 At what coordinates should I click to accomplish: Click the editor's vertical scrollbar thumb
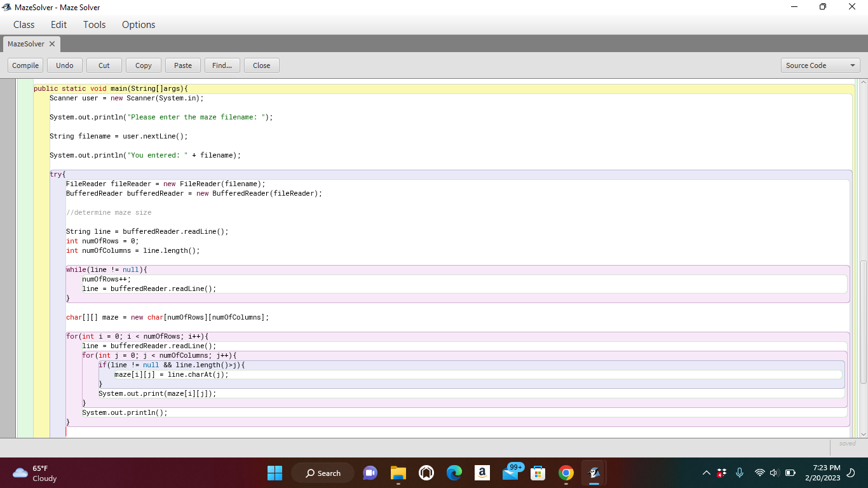862,322
